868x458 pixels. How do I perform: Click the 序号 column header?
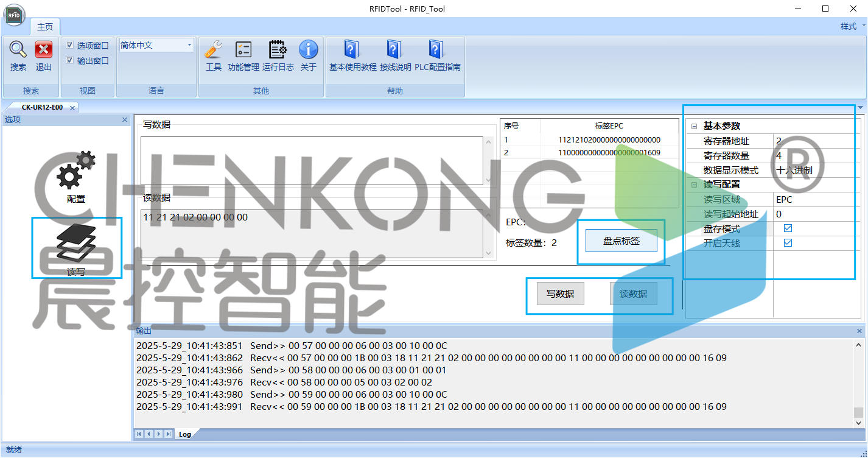click(520, 126)
